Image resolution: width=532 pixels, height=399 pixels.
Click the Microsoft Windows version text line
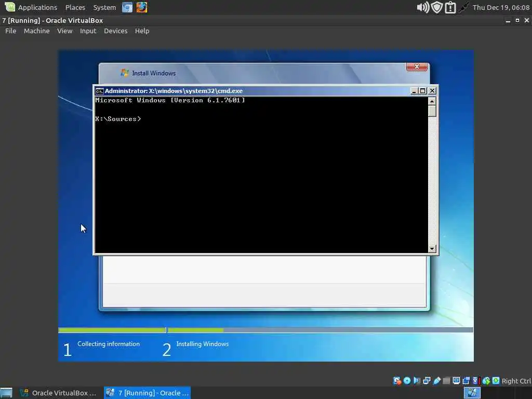tap(170, 100)
